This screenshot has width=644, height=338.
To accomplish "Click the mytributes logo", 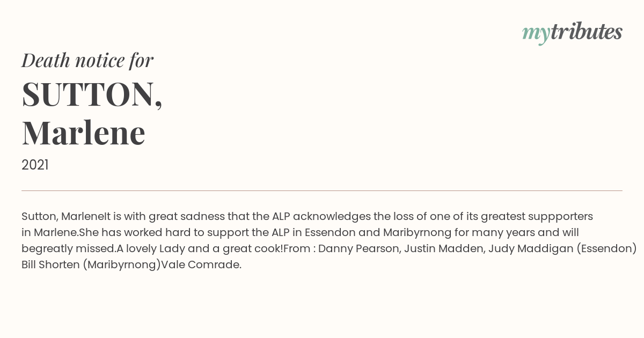I will point(572,33).
